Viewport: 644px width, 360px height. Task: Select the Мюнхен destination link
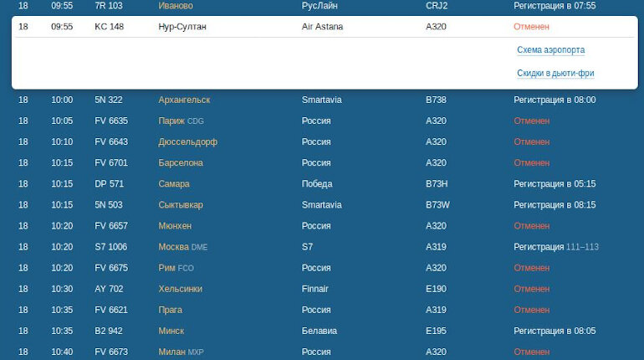[175, 225]
